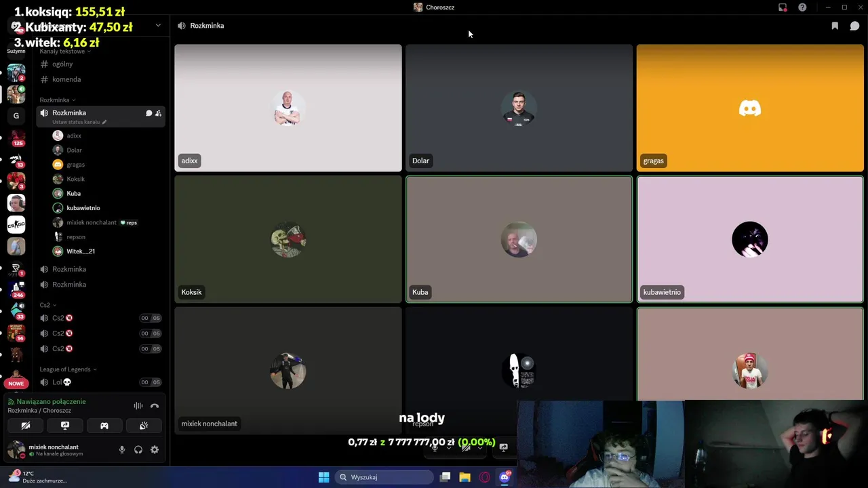Select kubawietnio in voice member list
The width and height of the screenshot is (868, 488).
(107, 208)
